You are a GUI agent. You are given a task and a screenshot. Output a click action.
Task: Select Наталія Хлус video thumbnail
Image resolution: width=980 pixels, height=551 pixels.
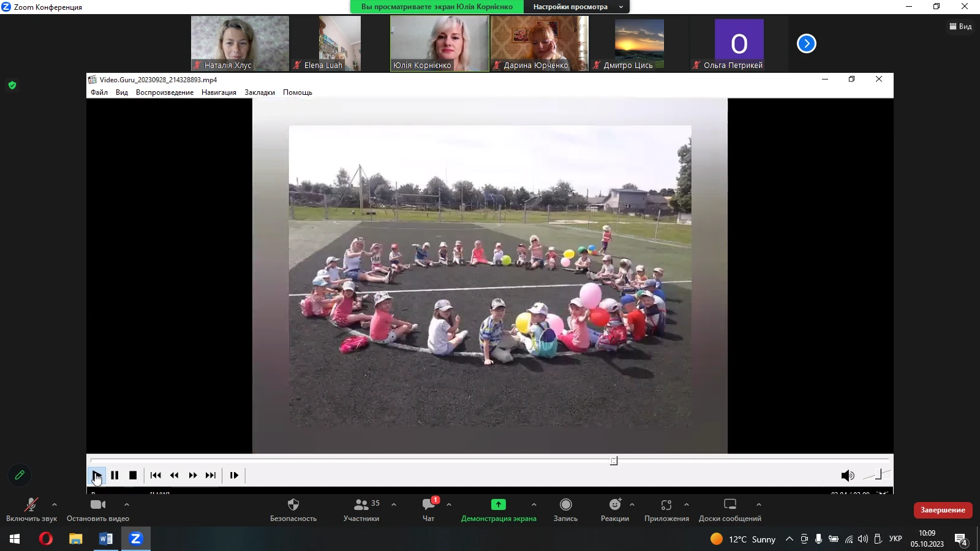coord(240,43)
